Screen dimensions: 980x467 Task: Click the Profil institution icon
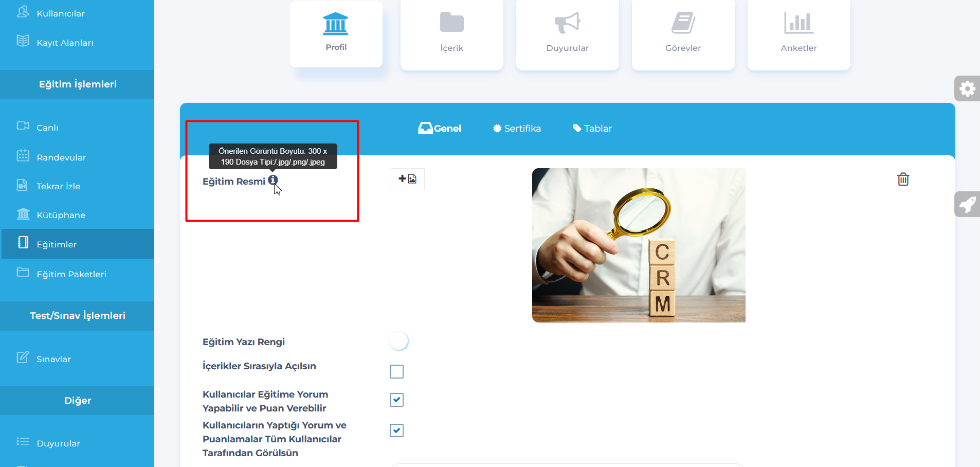click(x=336, y=24)
